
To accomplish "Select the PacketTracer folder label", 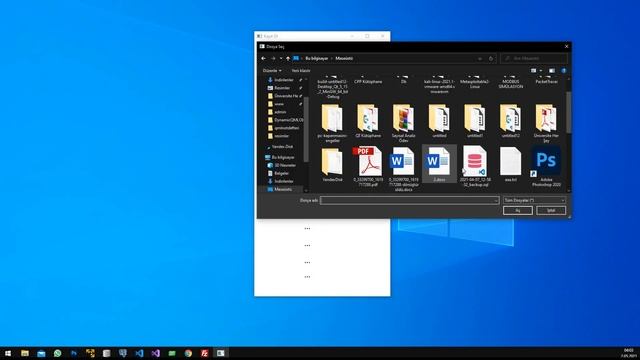I will pos(546,82).
